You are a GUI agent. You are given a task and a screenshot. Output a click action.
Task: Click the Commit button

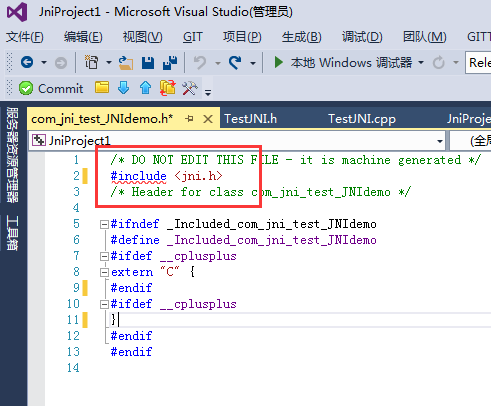pyautogui.click(x=51, y=89)
